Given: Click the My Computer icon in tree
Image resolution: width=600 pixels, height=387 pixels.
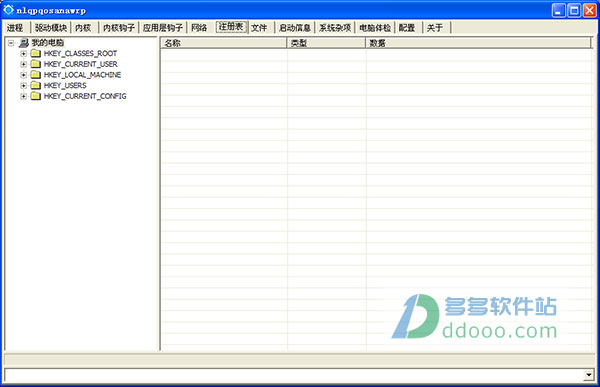Looking at the screenshot, I should click(24, 43).
